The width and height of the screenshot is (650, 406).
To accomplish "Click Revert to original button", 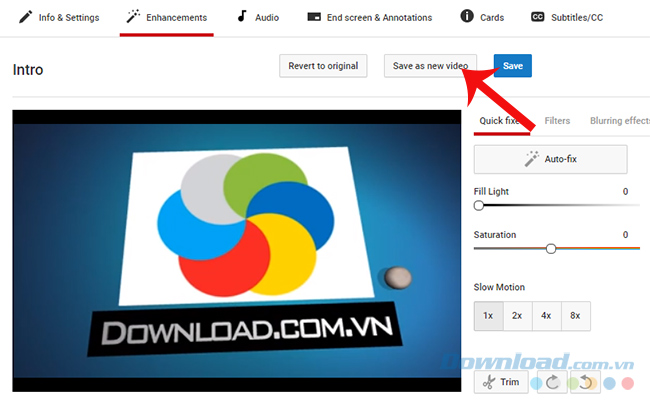I will [323, 66].
